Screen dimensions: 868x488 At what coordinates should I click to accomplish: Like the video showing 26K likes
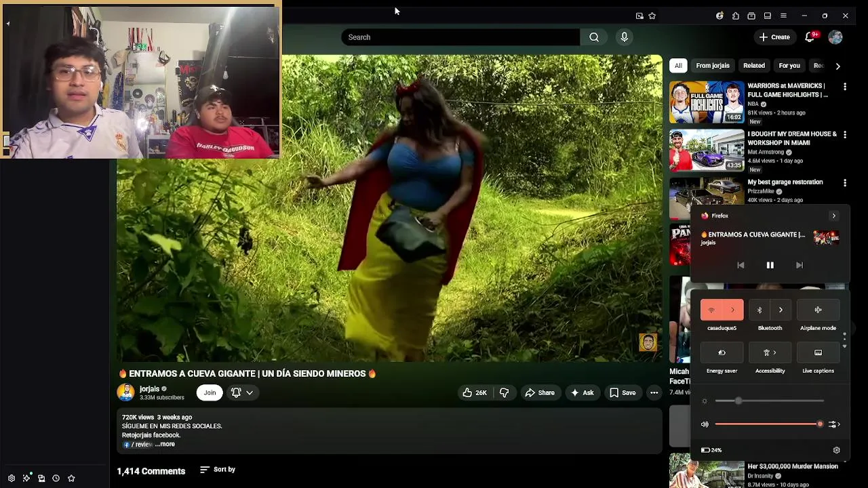point(475,392)
